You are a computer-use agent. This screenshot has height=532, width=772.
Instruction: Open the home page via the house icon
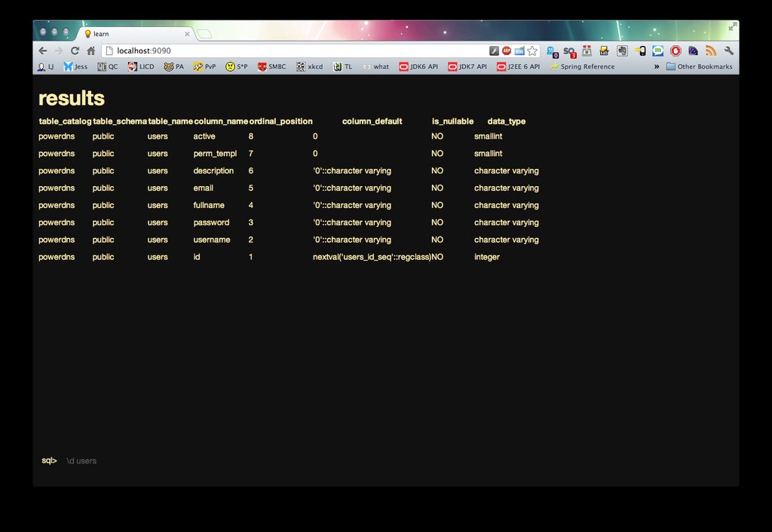91,50
